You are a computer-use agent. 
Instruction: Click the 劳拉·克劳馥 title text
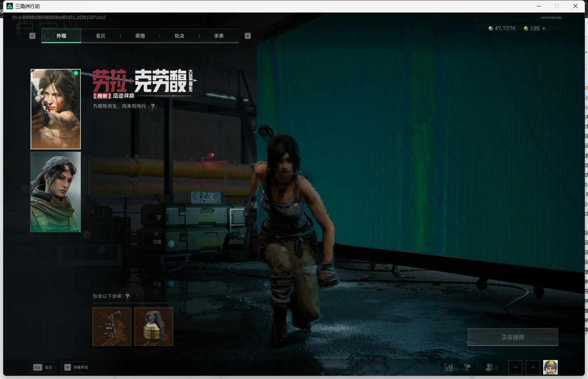tap(140, 81)
